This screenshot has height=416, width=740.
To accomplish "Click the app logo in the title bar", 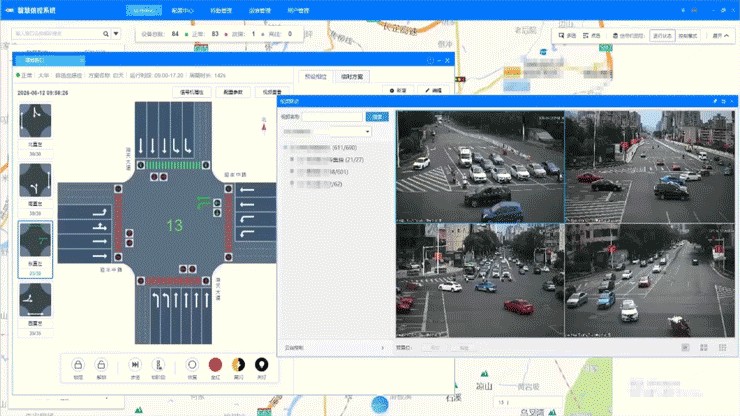I will coord(9,10).
